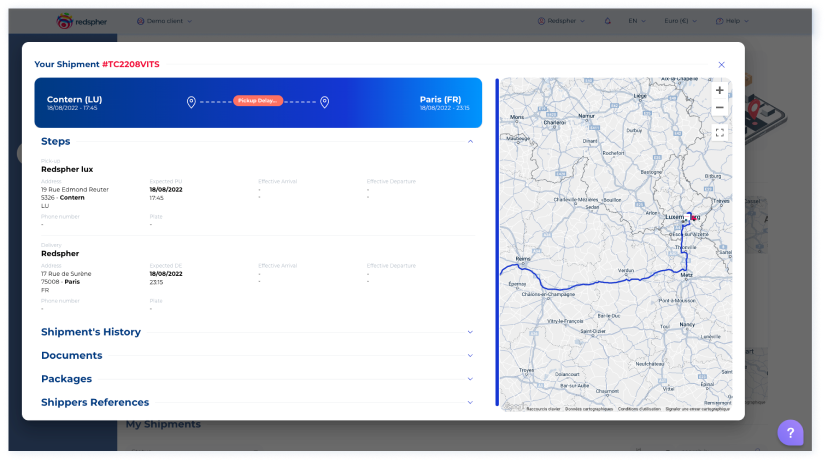Open the Redspher user menu

561,21
